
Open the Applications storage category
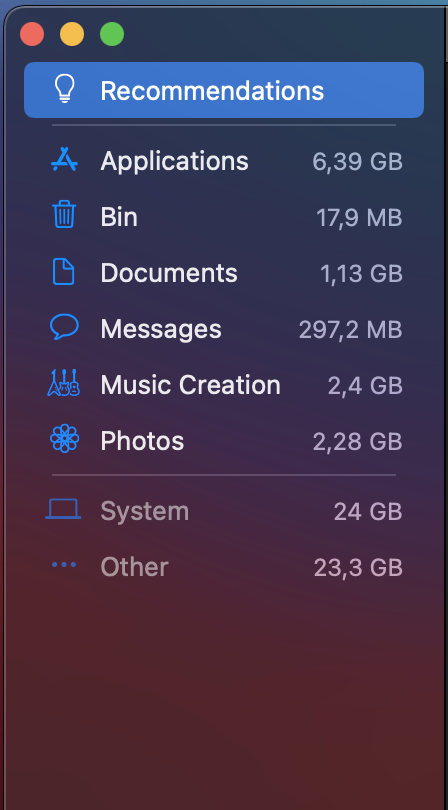tap(224, 161)
